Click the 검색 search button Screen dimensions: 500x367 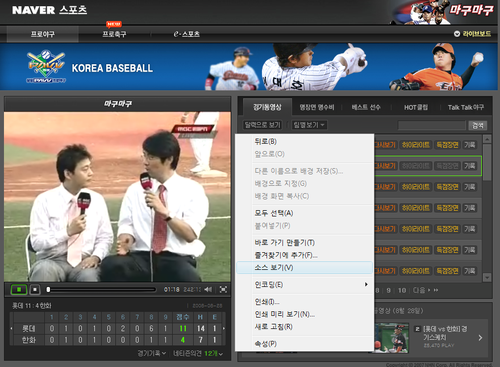pos(478,125)
